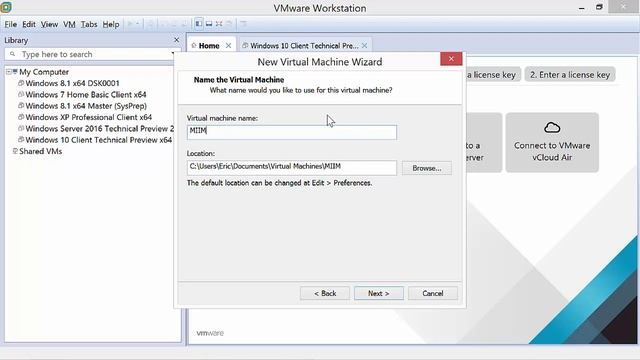Click the 2. Enter a license key button

coord(570,75)
